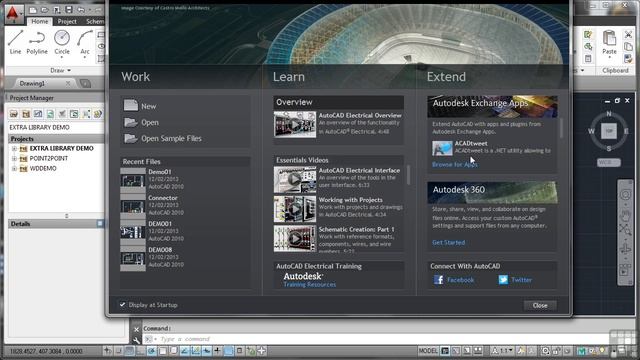Click the command line input field
640x360 pixels.
tap(380, 339)
